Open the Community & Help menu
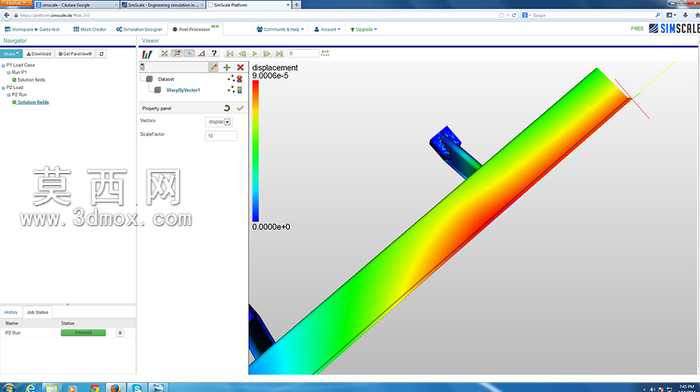 (x=280, y=29)
